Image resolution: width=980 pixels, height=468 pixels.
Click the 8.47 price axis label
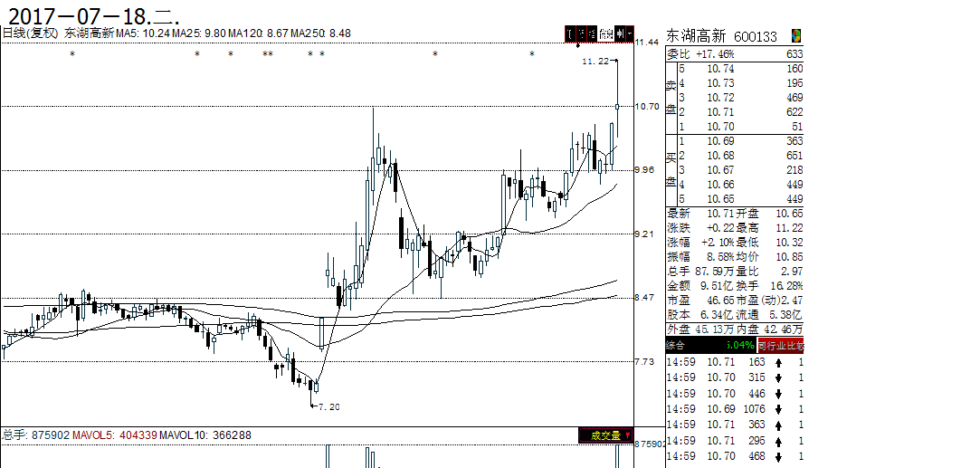coord(644,298)
